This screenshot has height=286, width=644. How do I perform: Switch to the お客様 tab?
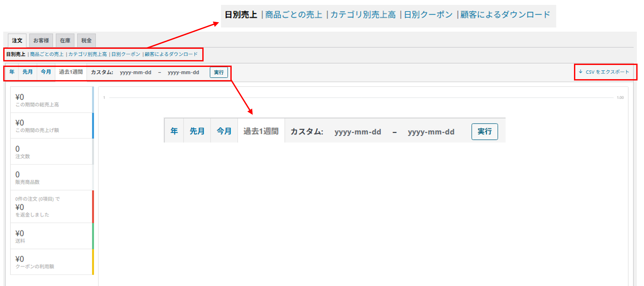click(41, 40)
